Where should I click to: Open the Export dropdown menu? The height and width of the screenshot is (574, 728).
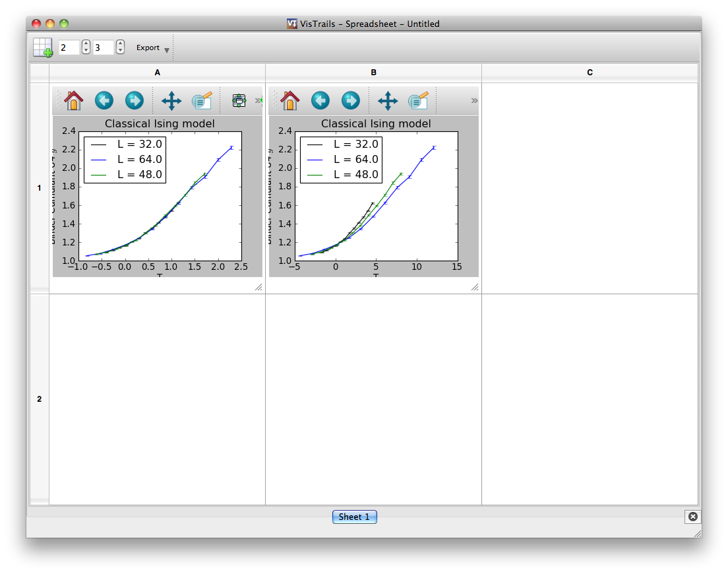(x=153, y=48)
